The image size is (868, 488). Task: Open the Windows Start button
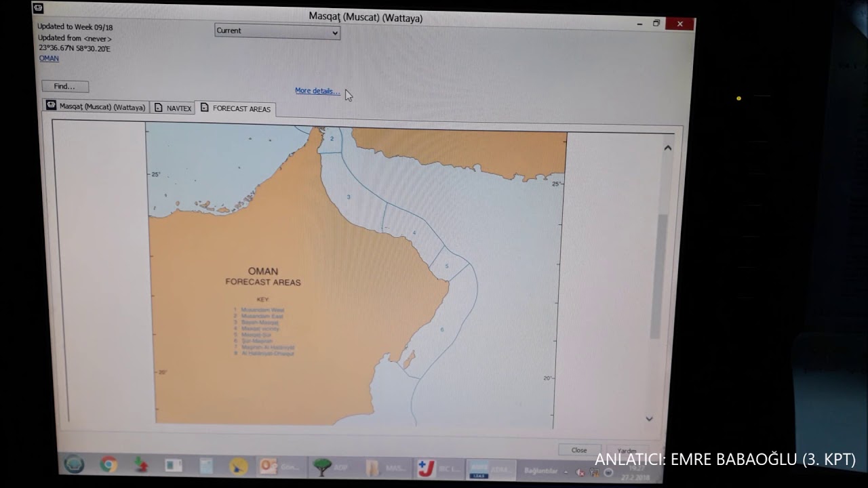click(x=74, y=464)
